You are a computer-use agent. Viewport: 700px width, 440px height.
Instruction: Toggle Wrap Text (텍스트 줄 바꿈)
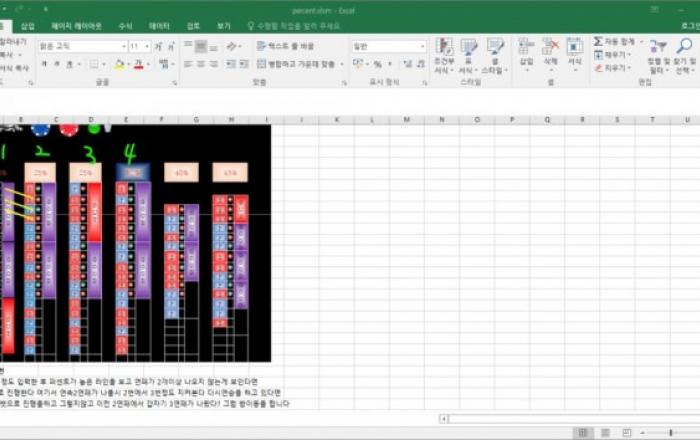tap(286, 46)
